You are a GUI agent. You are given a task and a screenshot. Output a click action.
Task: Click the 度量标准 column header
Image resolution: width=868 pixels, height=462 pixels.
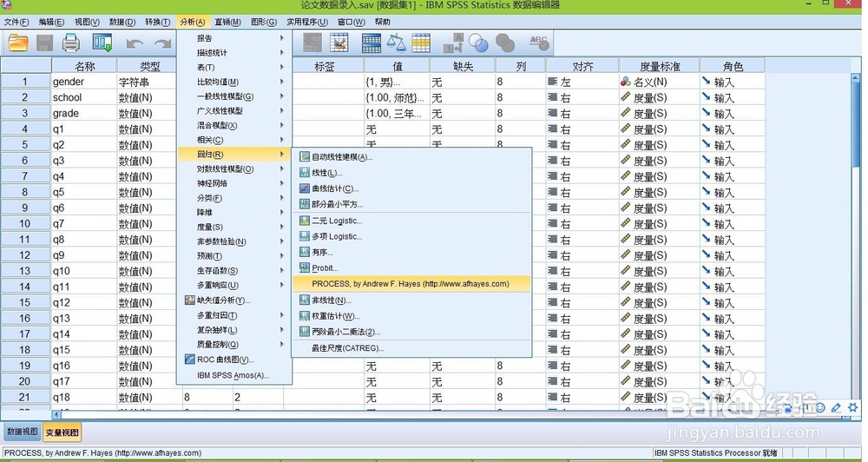point(660,66)
